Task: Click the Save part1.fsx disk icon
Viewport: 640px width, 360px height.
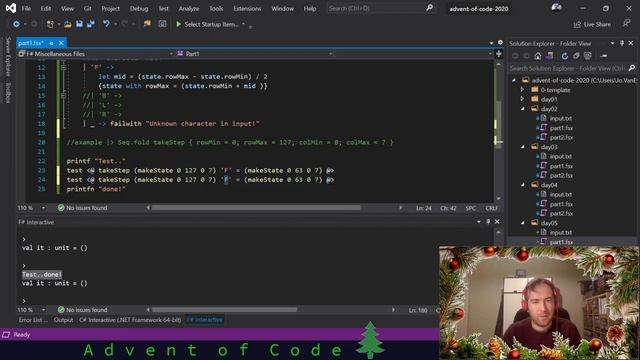Action: tap(79, 24)
